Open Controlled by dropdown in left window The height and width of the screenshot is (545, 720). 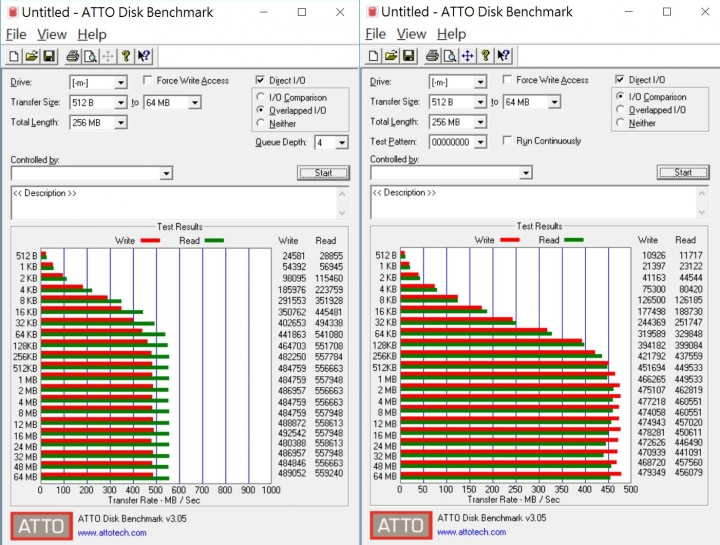[x=166, y=174]
